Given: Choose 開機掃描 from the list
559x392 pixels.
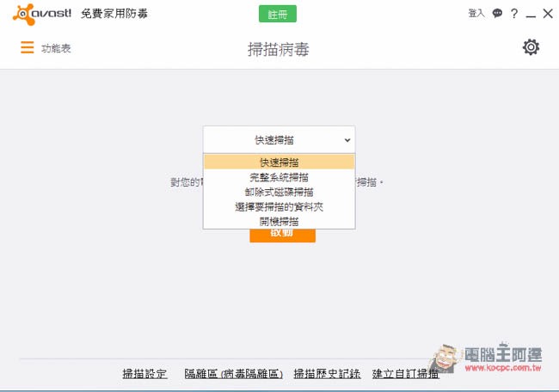Looking at the screenshot, I should pyautogui.click(x=279, y=221).
